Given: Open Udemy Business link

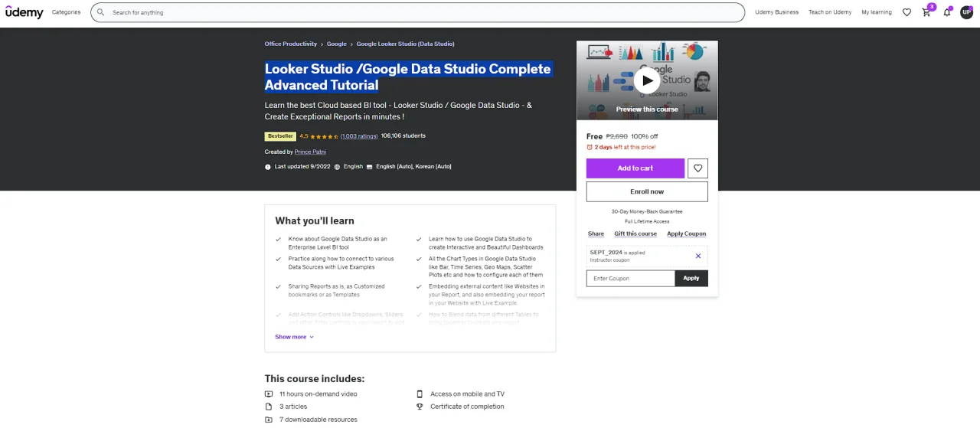Looking at the screenshot, I should [776, 12].
